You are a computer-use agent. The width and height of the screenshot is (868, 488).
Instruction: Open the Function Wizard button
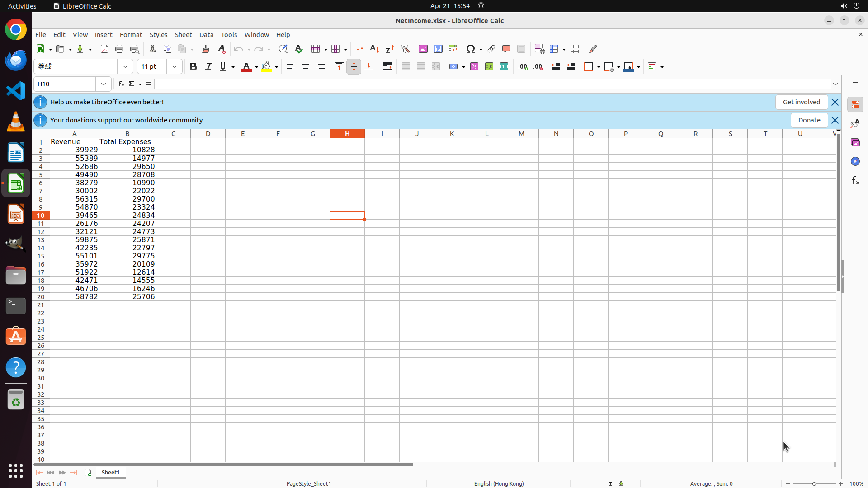(x=121, y=84)
